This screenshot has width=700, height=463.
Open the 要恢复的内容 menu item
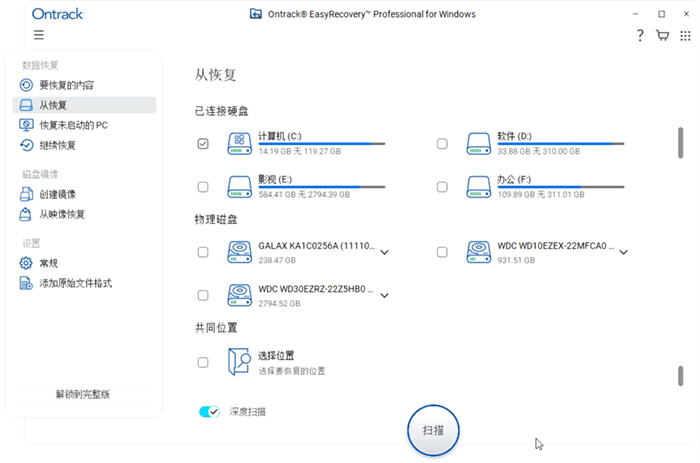(x=84, y=85)
